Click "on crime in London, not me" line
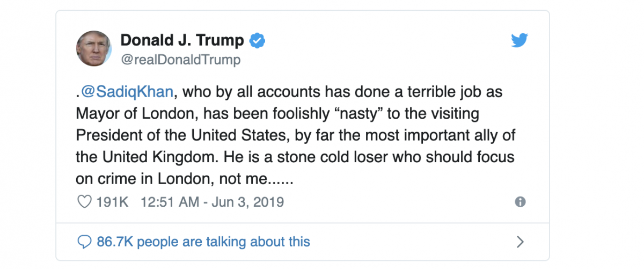The width and height of the screenshot is (644, 269). coord(172,179)
